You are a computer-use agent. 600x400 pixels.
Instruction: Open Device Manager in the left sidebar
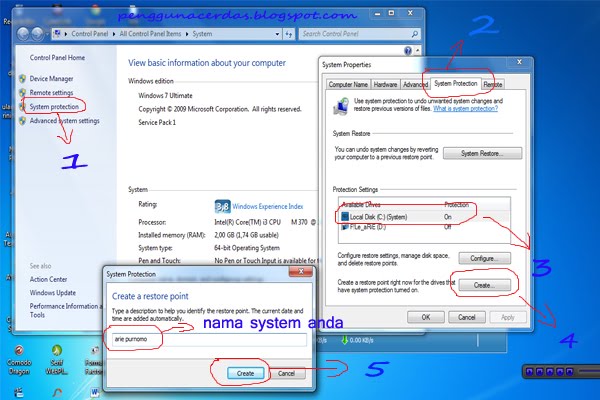point(51,79)
